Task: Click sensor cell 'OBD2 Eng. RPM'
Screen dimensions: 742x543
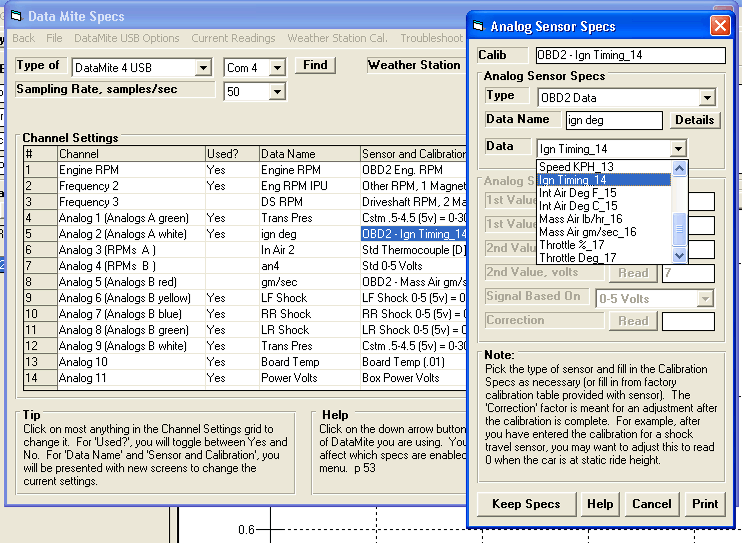Action: coord(414,170)
